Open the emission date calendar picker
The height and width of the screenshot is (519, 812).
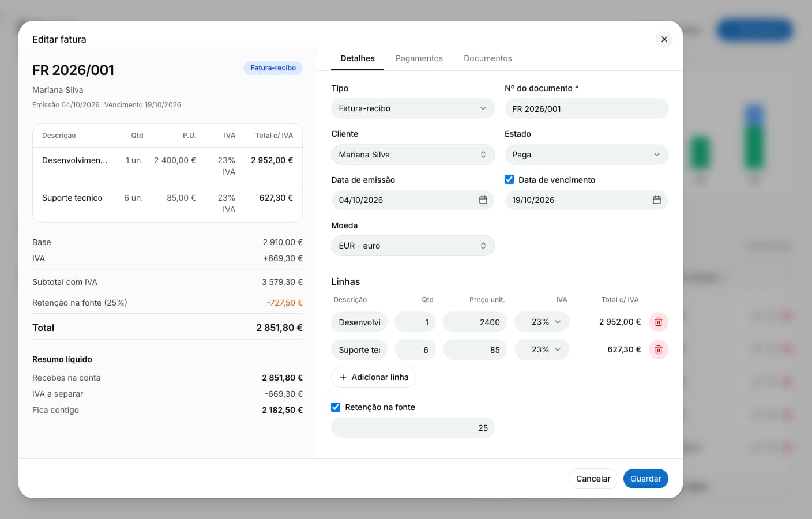(483, 200)
